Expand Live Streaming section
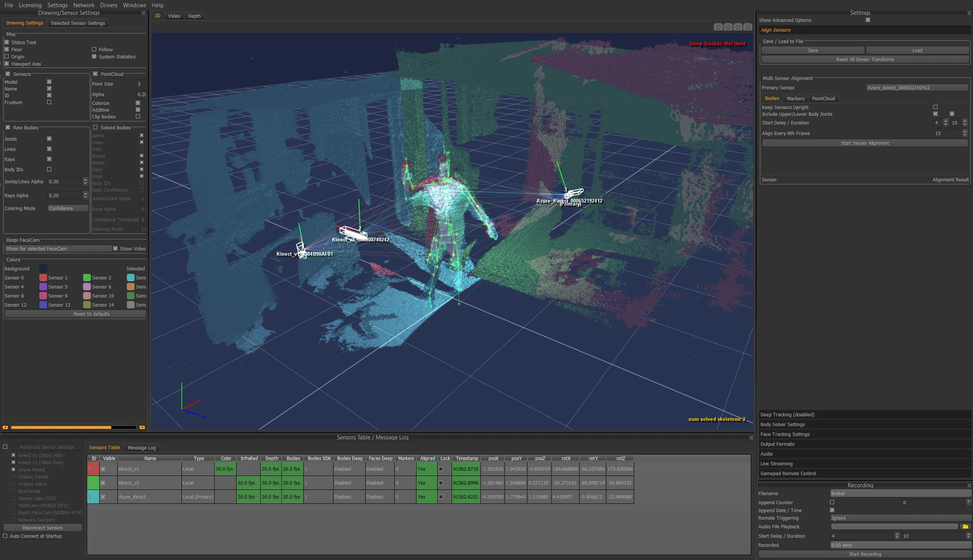 click(x=864, y=464)
